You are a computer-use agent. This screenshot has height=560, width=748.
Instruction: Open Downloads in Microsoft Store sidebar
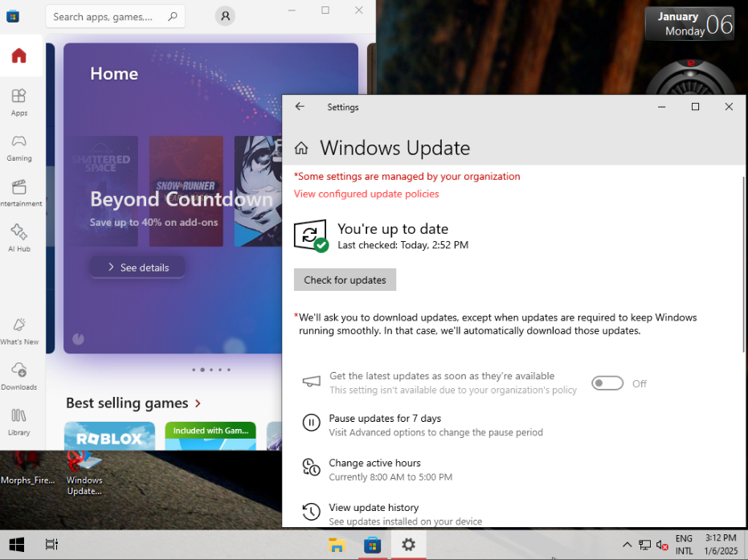[19, 376]
